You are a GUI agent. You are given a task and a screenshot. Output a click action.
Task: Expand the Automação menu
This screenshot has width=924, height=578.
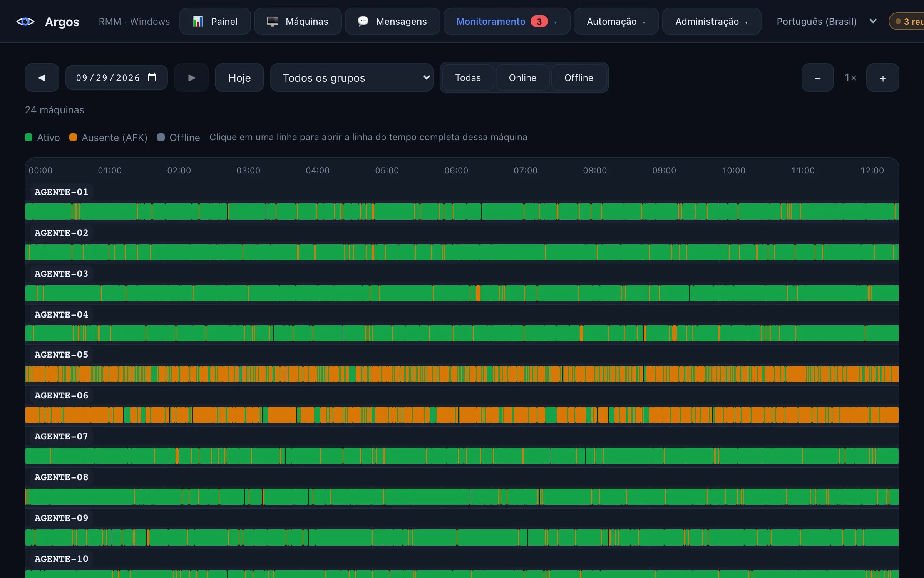click(616, 21)
